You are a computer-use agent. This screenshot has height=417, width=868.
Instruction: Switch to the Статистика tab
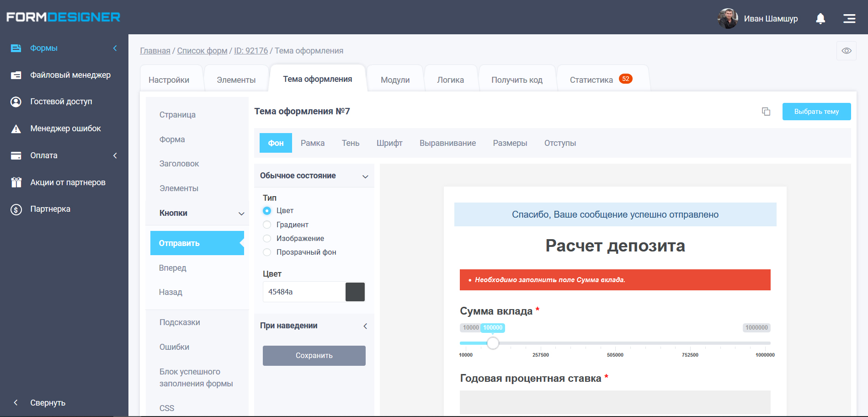point(591,79)
